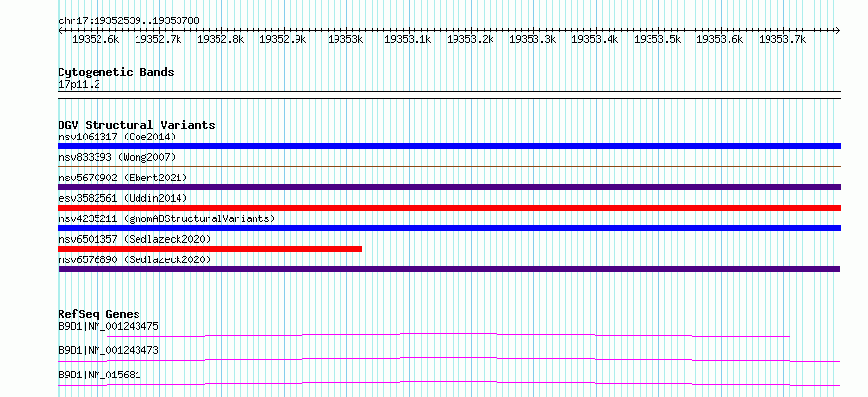Click the B9D1|NM_001243475 magenta gene line

point(449,335)
